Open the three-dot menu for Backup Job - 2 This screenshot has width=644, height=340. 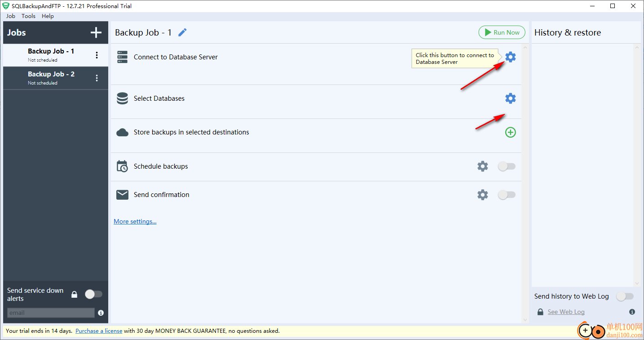click(x=97, y=78)
